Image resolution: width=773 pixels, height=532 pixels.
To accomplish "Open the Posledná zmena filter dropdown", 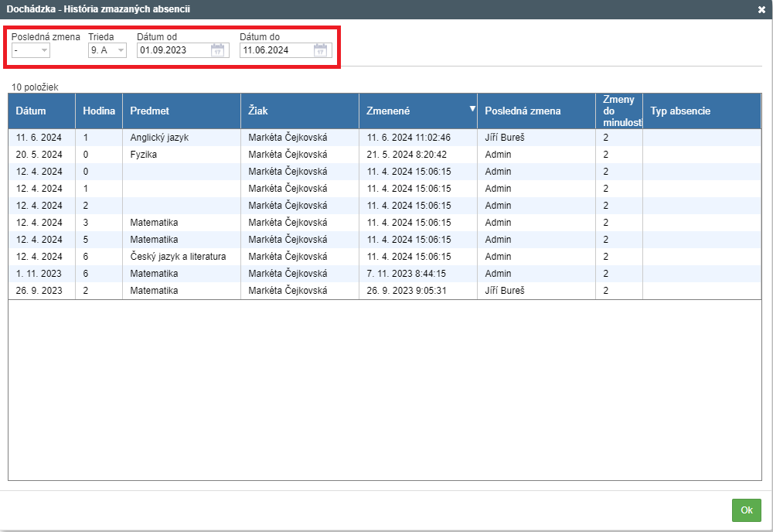I will click(x=31, y=50).
